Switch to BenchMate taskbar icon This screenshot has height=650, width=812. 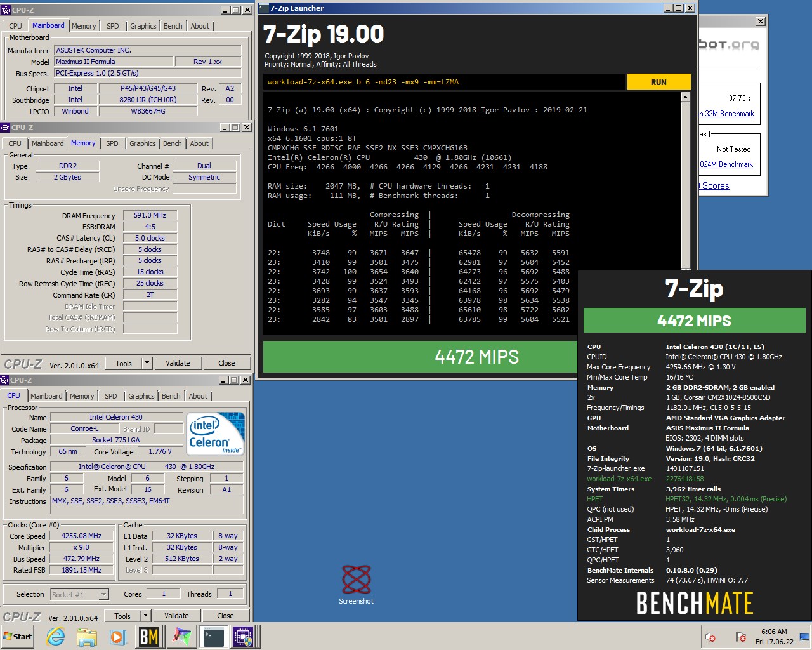(149, 636)
